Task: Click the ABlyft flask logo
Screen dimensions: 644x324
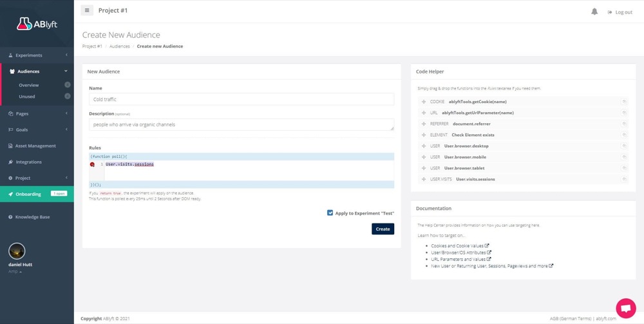Action: (24, 24)
